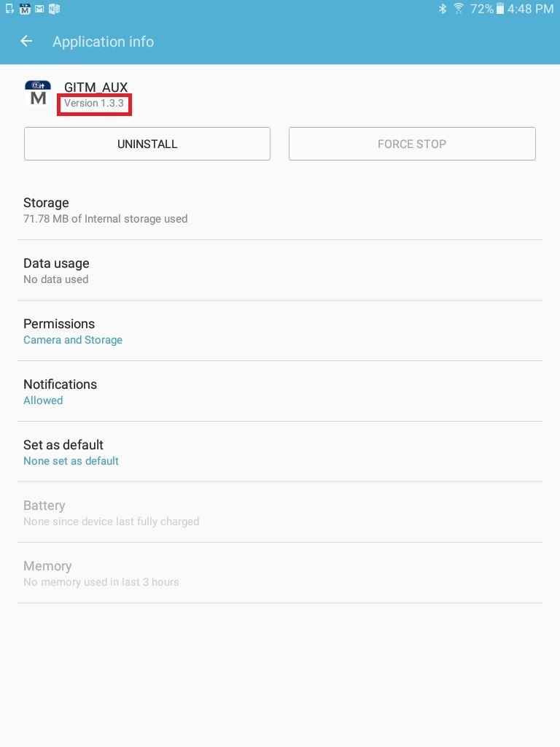Image resolution: width=560 pixels, height=747 pixels.
Task: Tap the device screenshot notification icon
Action: (x=9, y=9)
